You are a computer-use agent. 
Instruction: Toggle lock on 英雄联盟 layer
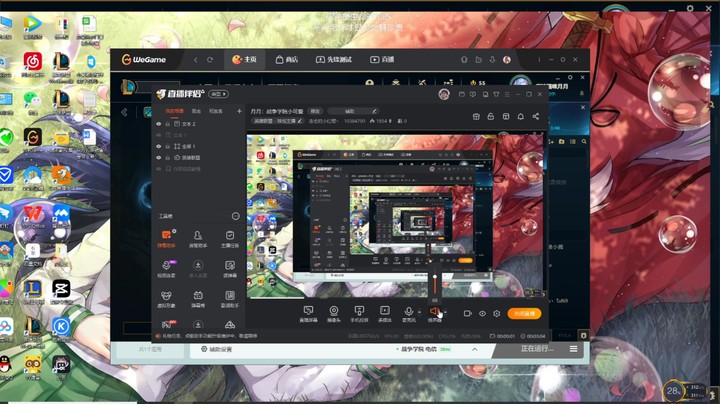coord(168,157)
